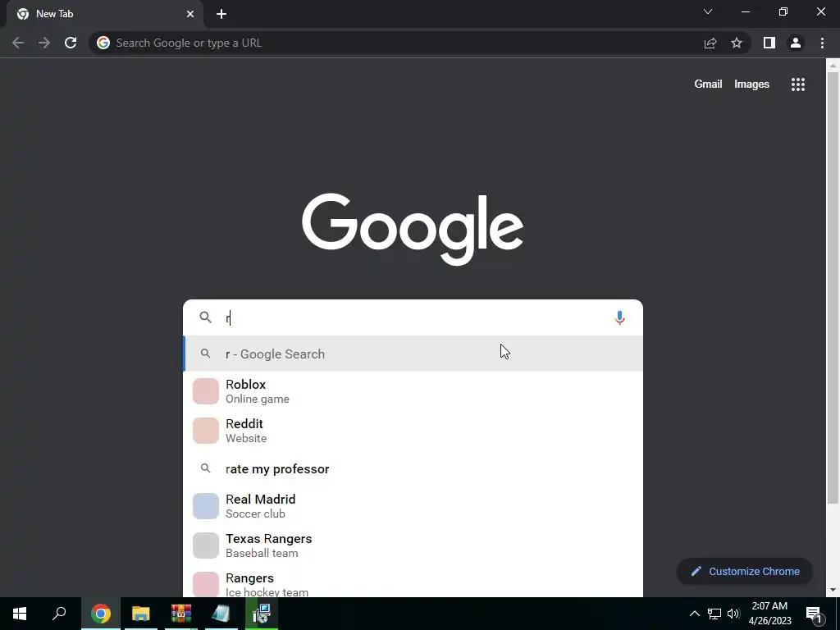Screen dimensions: 840x630
Task: Click the Google search text field
Action: click(415, 317)
